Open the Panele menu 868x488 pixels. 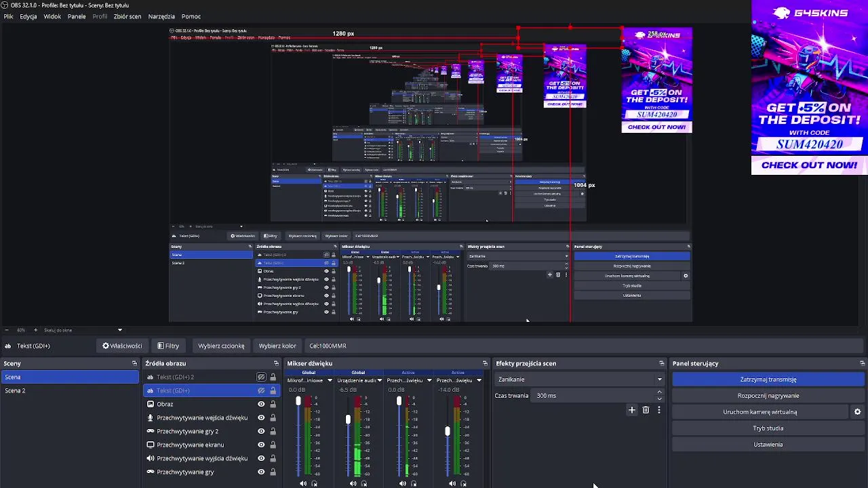click(x=77, y=16)
